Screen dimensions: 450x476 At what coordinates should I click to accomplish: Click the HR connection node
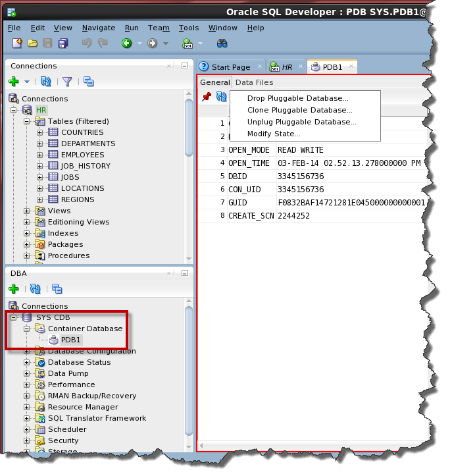pos(41,110)
